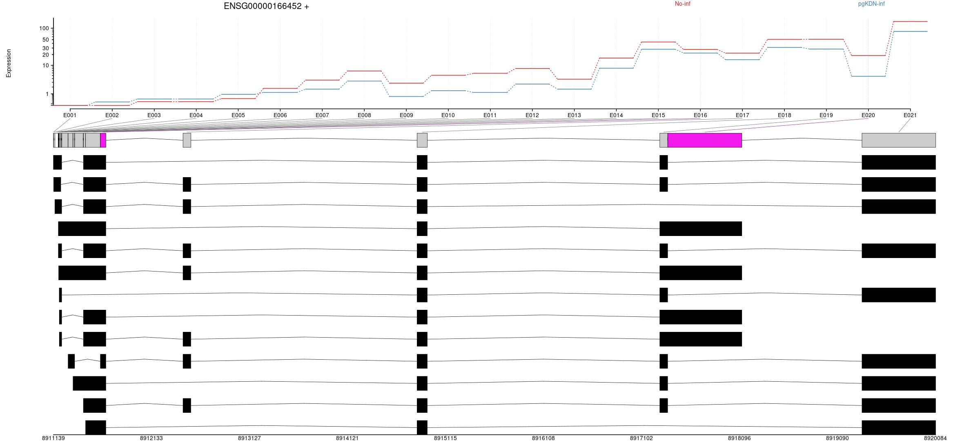
Task: Click the E021 exon axis label
Action: coord(910,115)
